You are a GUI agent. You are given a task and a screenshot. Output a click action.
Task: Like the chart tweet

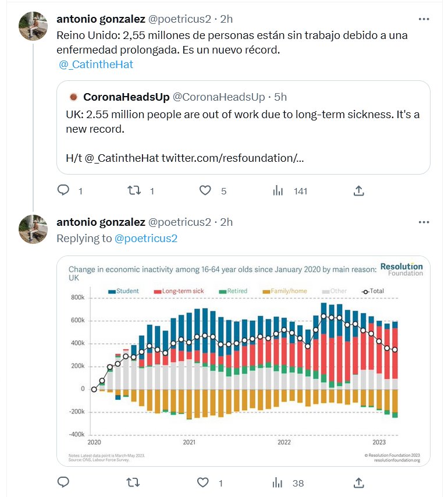(203, 482)
